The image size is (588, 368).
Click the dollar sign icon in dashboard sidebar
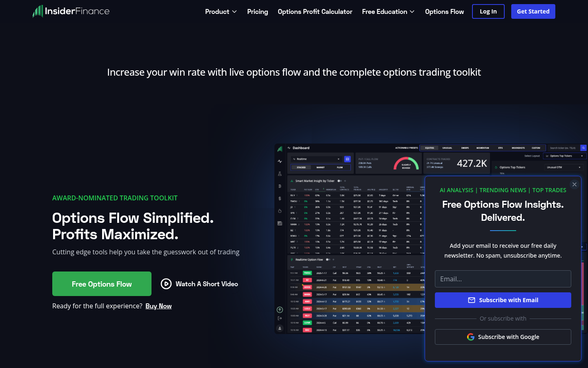pyautogui.click(x=280, y=198)
